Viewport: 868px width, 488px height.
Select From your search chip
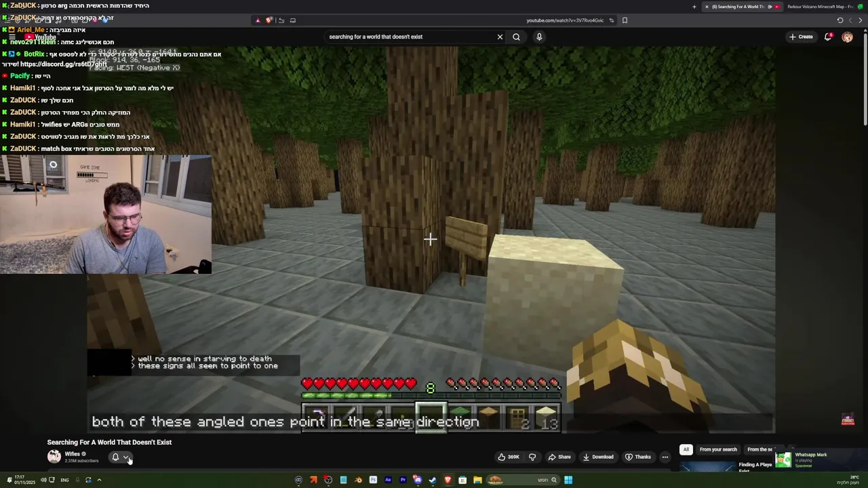click(x=718, y=449)
